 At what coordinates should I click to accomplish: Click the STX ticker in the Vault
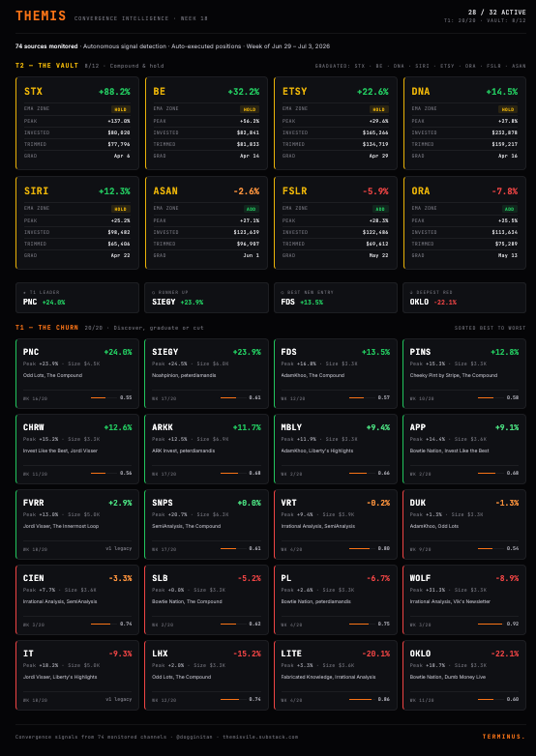(x=33, y=92)
